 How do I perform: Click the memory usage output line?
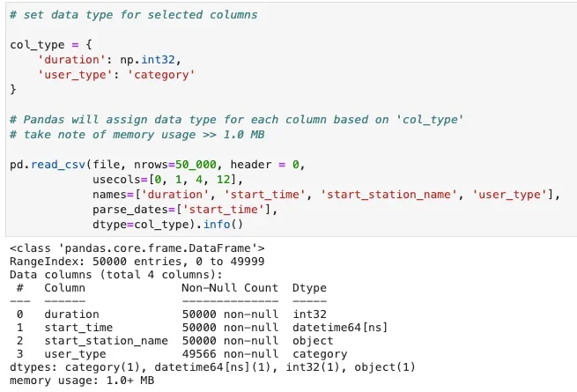pyautogui.click(x=82, y=381)
